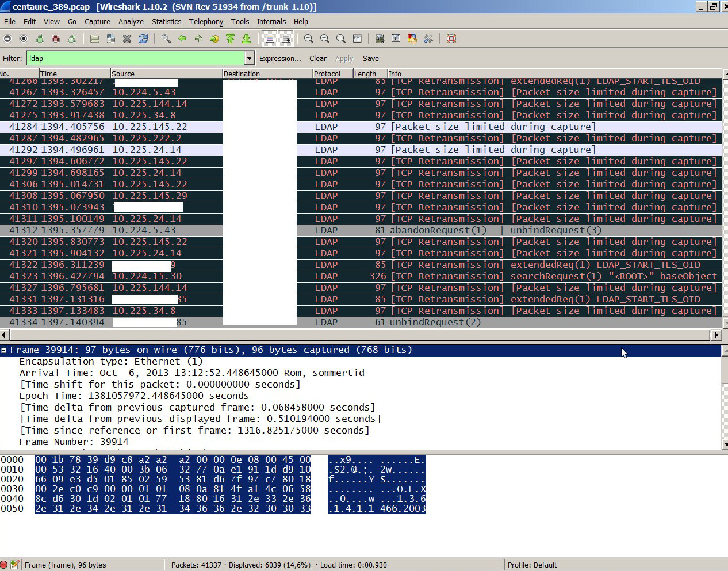Image resolution: width=728 pixels, height=571 pixels.
Task: Toggle packet list colorization
Action: coord(270,39)
